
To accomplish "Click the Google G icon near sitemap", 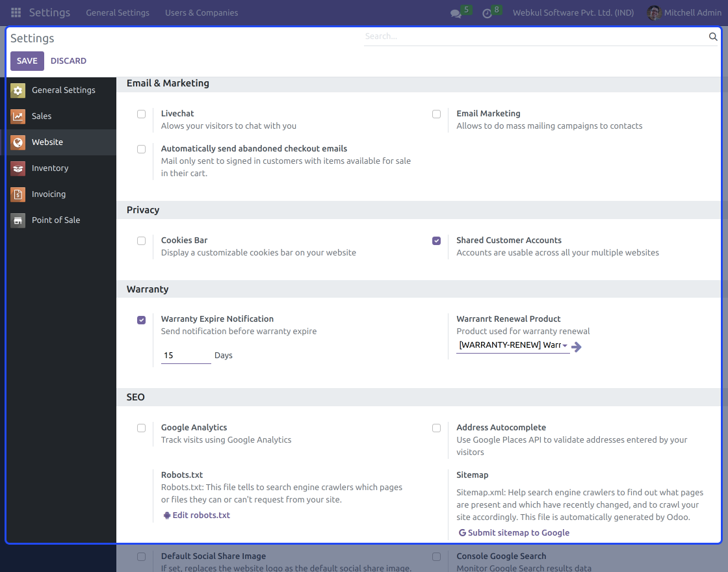I will (x=462, y=532).
